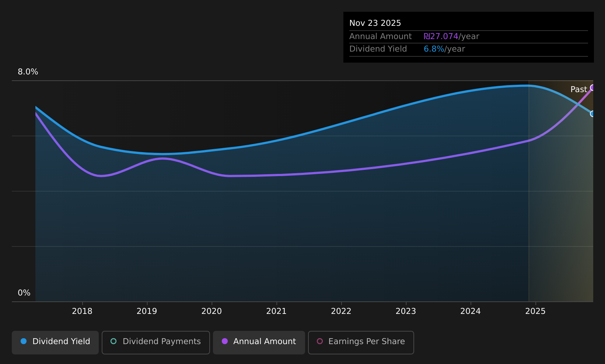Click the Past label on chart
The image size is (605, 364).
click(x=578, y=90)
